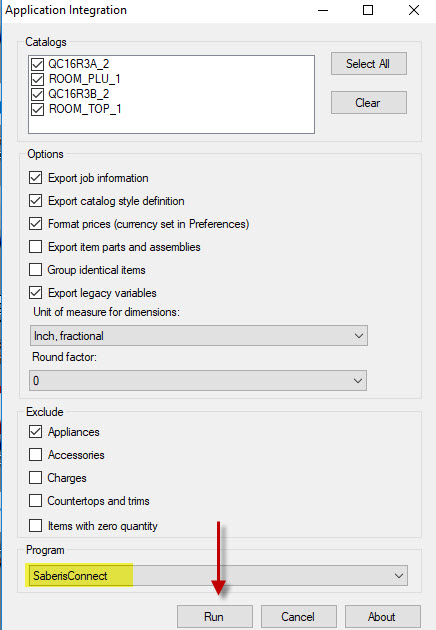Uncheck Exclude Appliances
Image resolution: width=436 pixels, height=630 pixels.
click(x=35, y=432)
